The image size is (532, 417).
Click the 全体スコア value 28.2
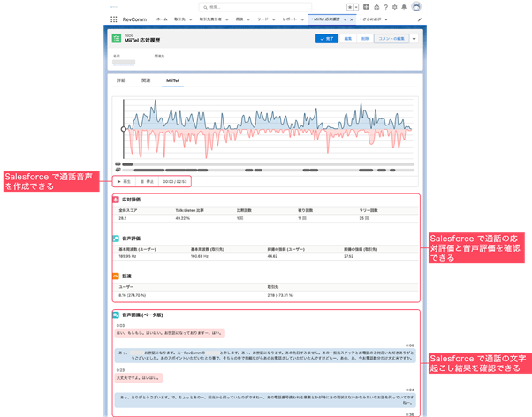(123, 218)
